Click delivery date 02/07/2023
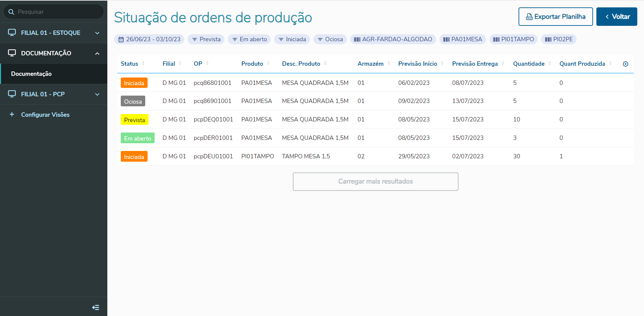 click(468, 156)
